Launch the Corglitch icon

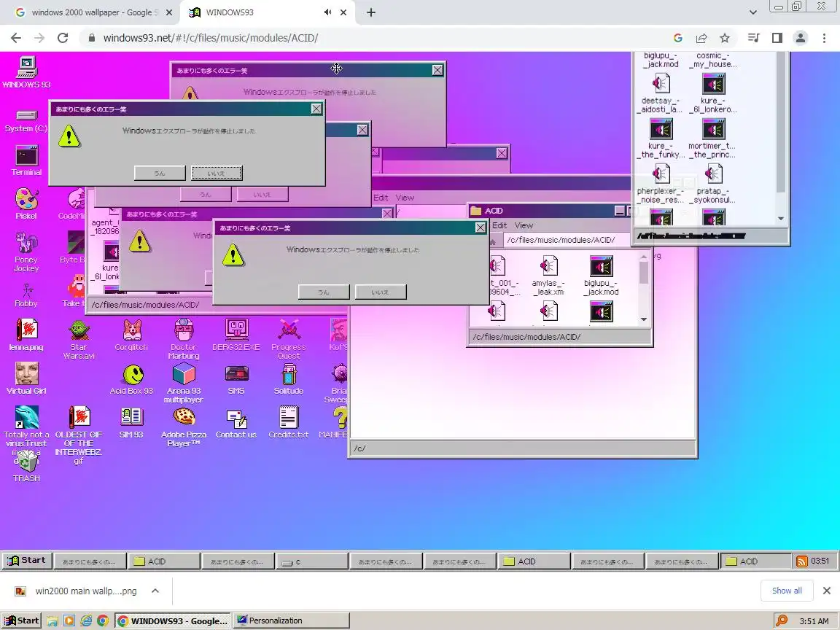pyautogui.click(x=131, y=335)
